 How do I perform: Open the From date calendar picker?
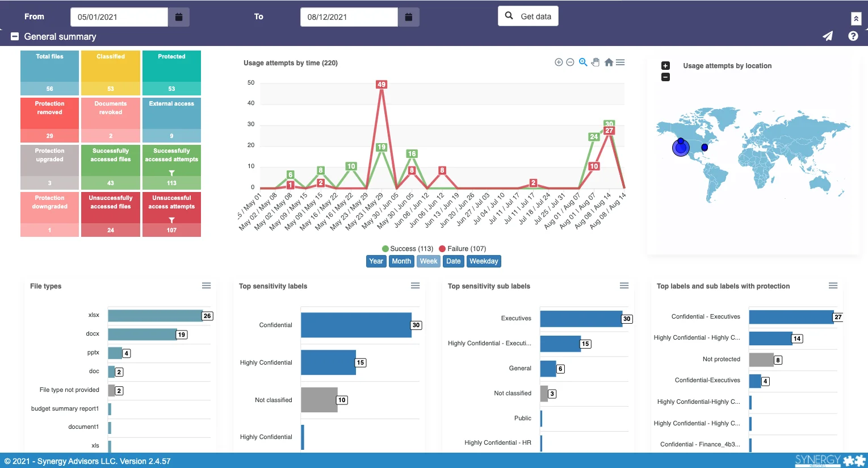click(179, 17)
